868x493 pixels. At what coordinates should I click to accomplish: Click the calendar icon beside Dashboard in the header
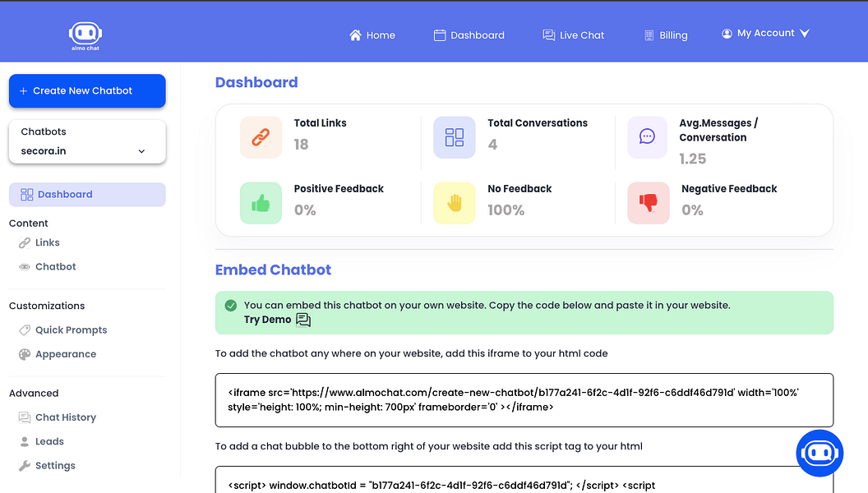click(x=440, y=35)
